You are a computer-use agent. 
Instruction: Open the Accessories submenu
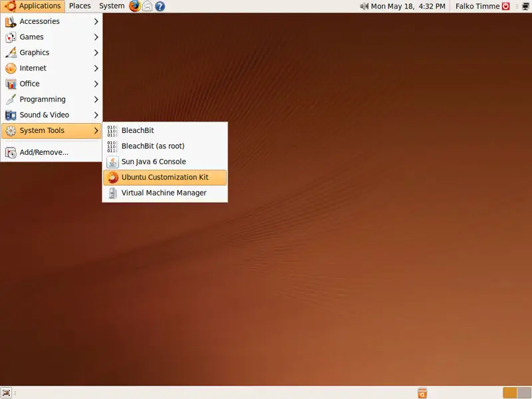click(x=52, y=21)
